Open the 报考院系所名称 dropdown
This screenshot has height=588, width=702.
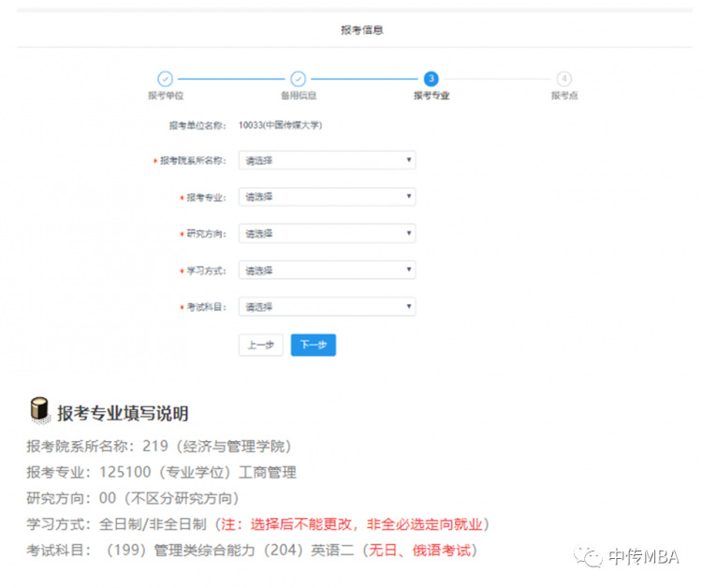click(328, 160)
